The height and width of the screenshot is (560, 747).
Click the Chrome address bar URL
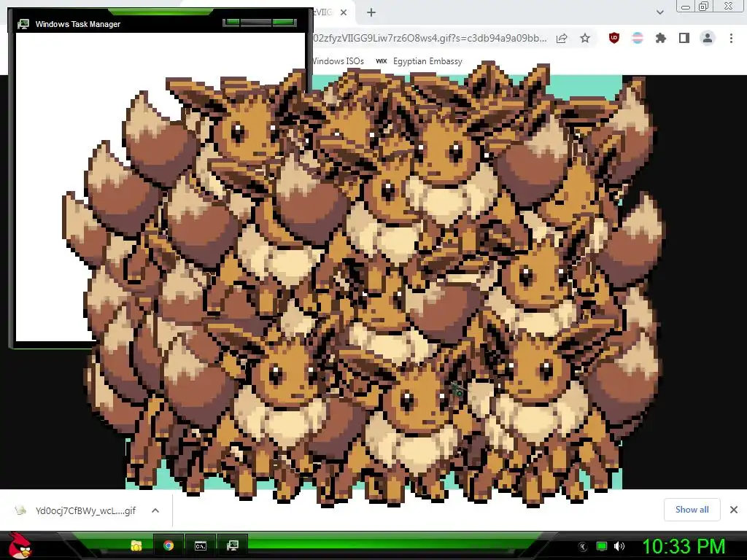(x=430, y=38)
